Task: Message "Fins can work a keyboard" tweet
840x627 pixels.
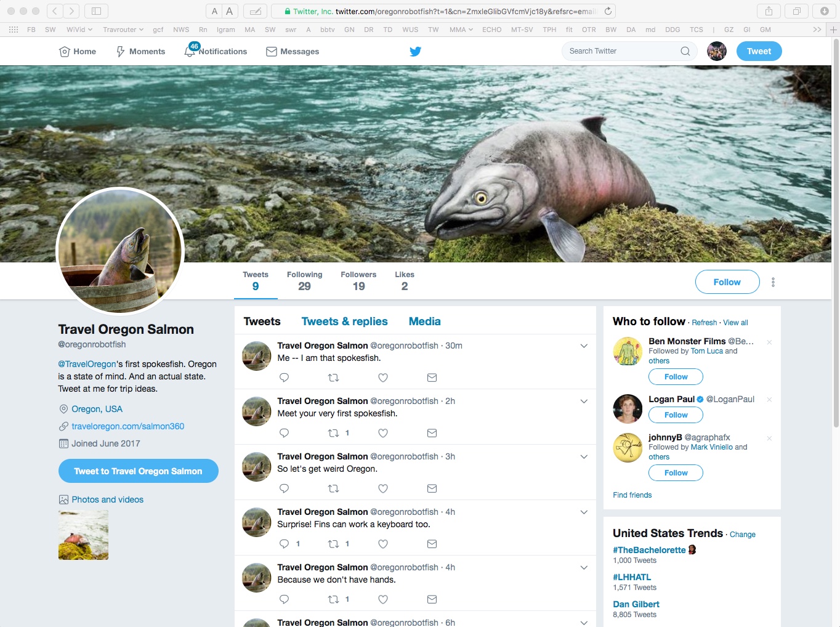Action: click(432, 544)
